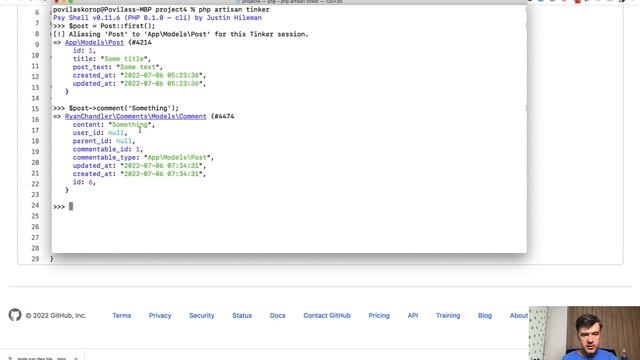Open the Pricing footer link
The width and height of the screenshot is (640, 360).
coord(379,316)
